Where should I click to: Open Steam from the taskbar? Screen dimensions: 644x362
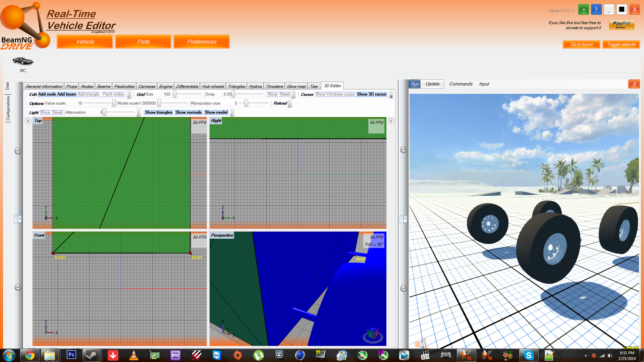tap(91, 355)
